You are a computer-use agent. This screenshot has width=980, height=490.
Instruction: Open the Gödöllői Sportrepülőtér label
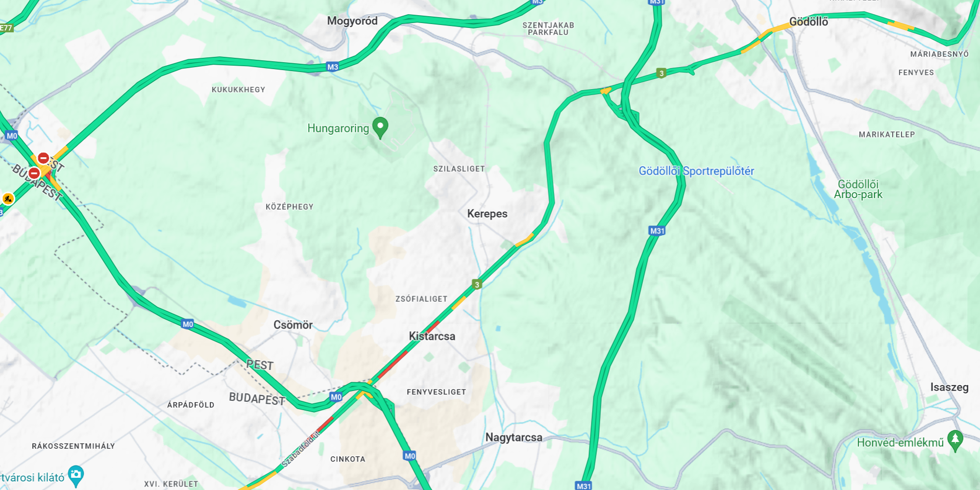coord(696,171)
